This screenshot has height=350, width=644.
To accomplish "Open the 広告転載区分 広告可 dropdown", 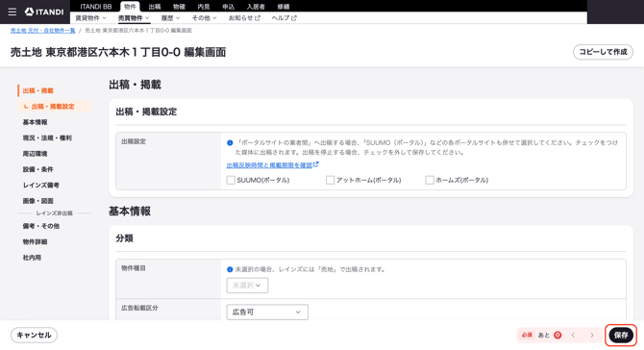I will [267, 312].
